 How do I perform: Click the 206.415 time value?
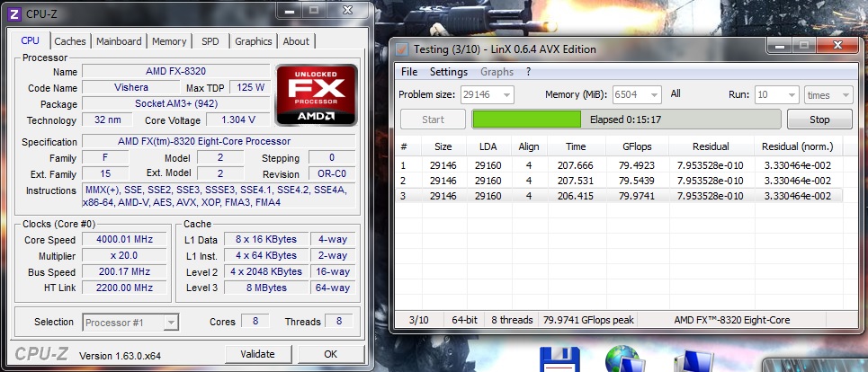coord(576,196)
